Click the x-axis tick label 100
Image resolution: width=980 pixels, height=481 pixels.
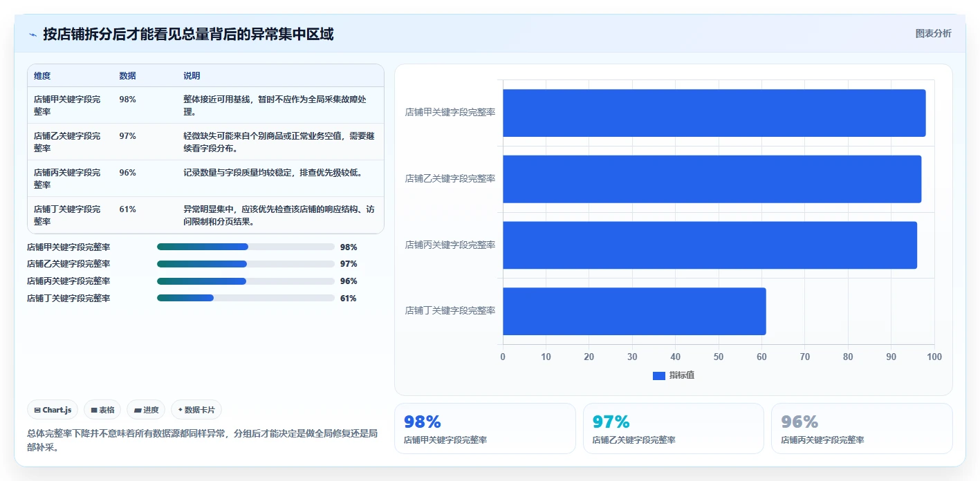(934, 357)
